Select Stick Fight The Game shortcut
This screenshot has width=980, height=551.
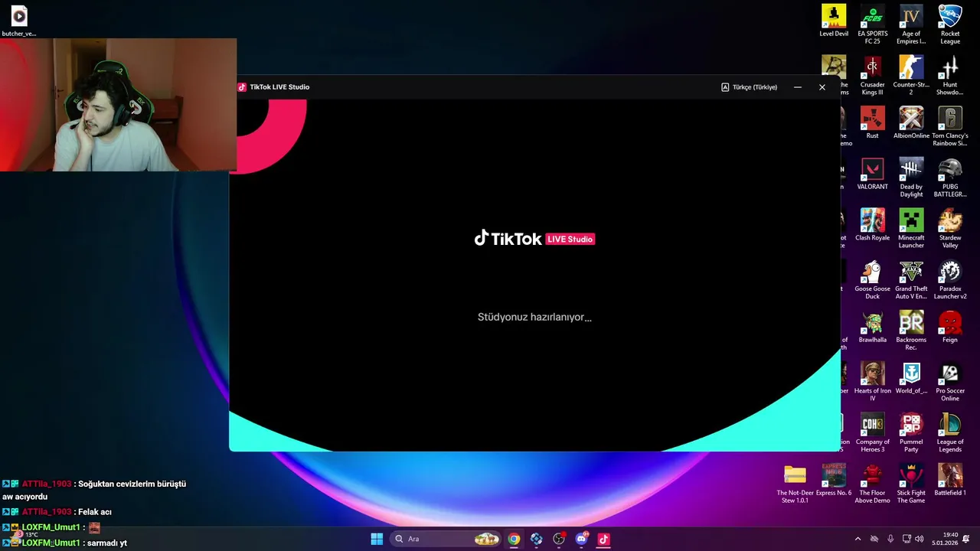click(911, 484)
